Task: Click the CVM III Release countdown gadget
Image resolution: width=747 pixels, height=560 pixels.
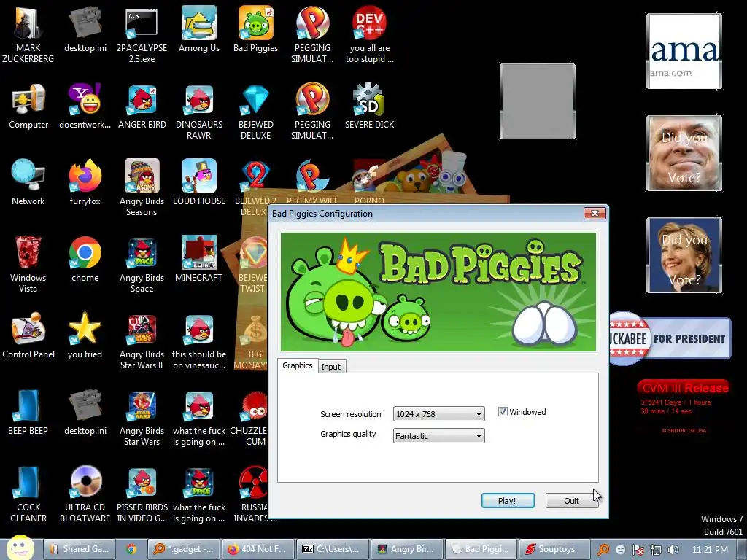Action: (684, 406)
